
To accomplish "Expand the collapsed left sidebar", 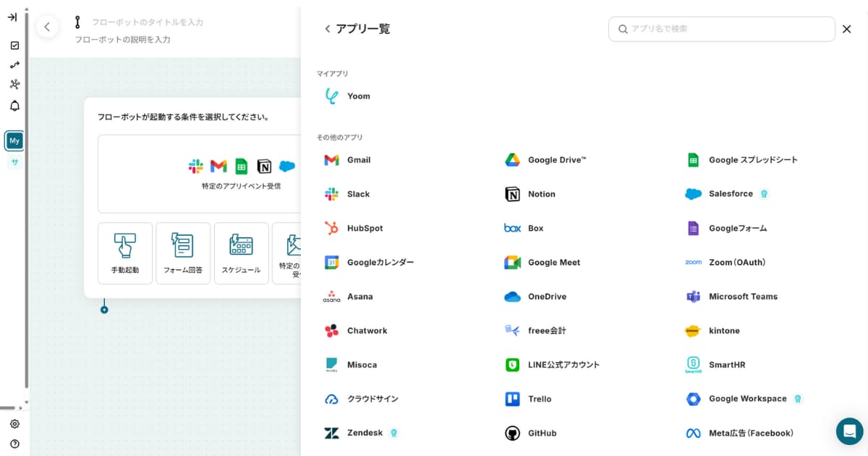I will 12,17.
